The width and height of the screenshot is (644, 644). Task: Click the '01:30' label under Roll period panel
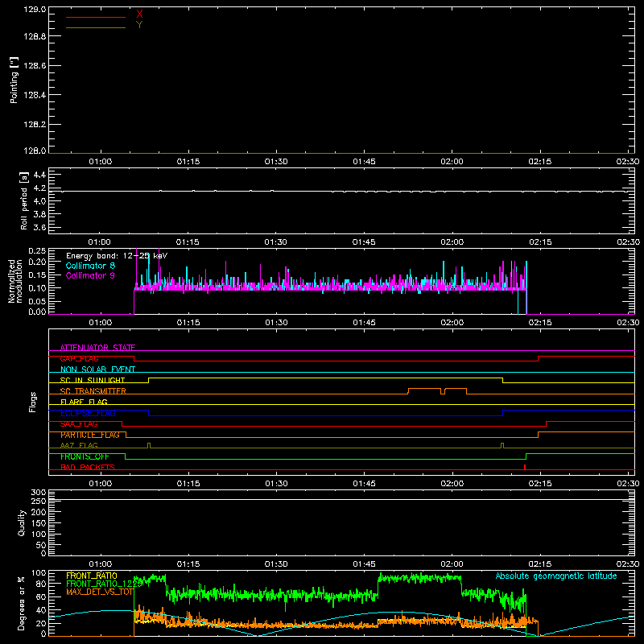point(276,242)
